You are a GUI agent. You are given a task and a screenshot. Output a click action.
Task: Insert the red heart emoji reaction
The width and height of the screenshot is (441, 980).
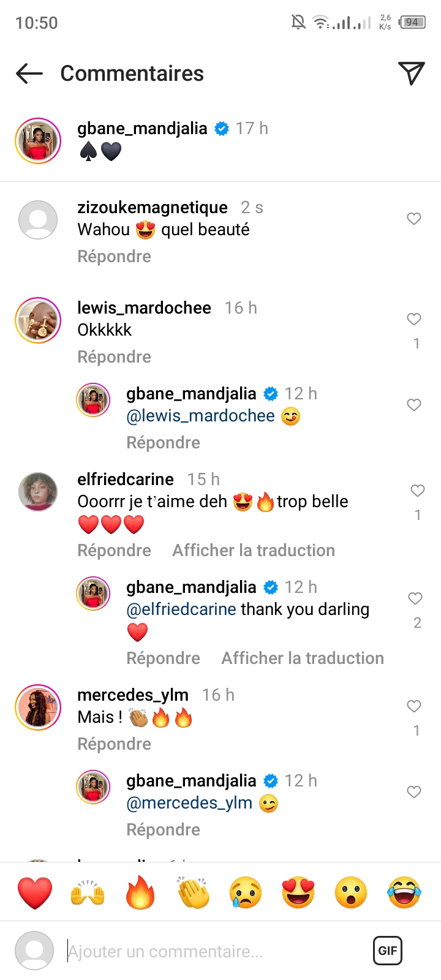point(35,892)
